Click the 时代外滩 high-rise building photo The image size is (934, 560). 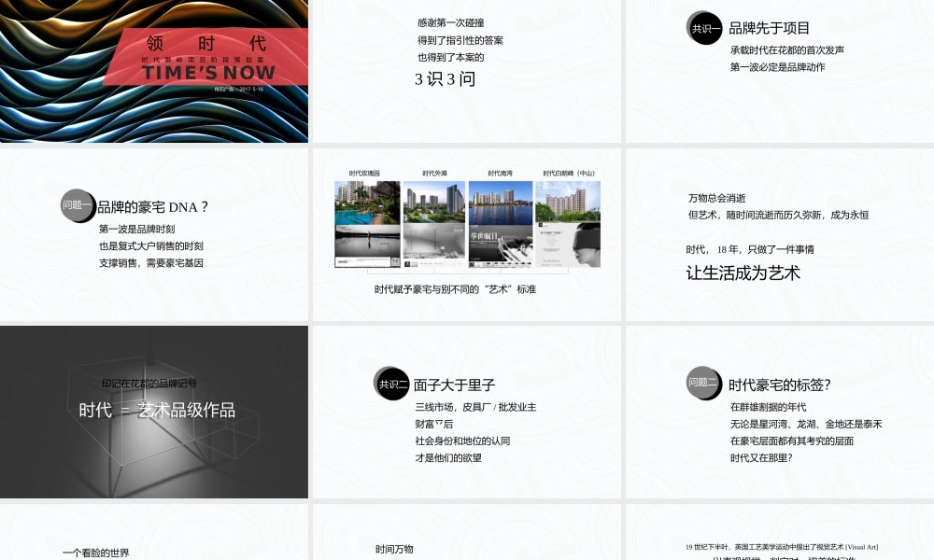click(x=434, y=202)
